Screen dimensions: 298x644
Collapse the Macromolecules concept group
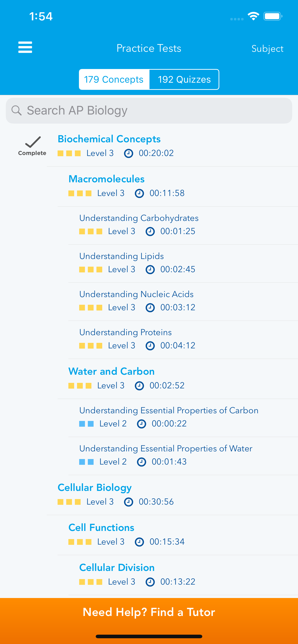click(x=107, y=179)
